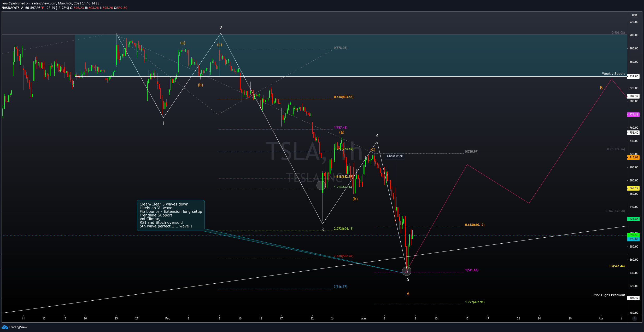Select the 2.618(562.42) fib label

click(344, 256)
